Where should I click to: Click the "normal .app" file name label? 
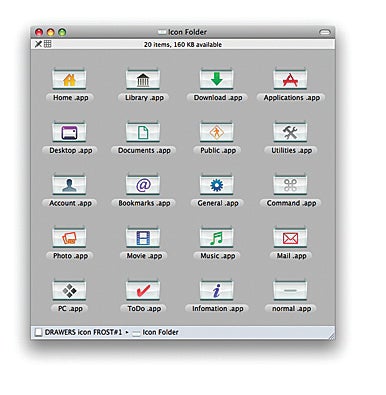coord(291,309)
